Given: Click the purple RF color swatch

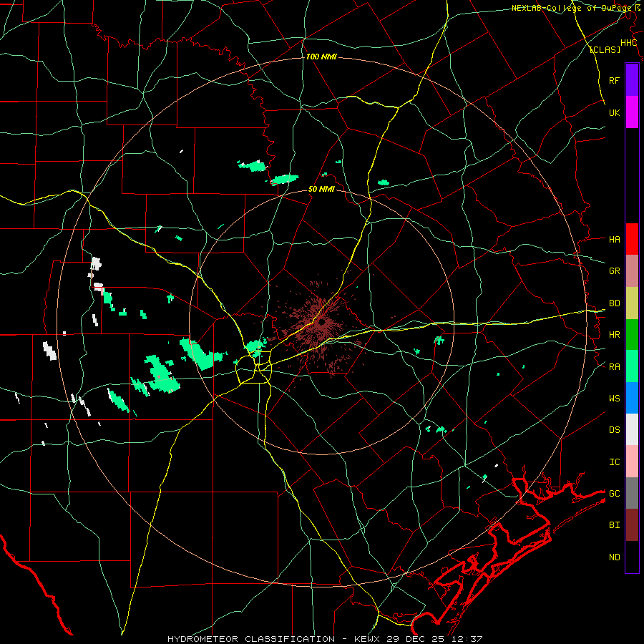Looking at the screenshot, I should point(632,80).
